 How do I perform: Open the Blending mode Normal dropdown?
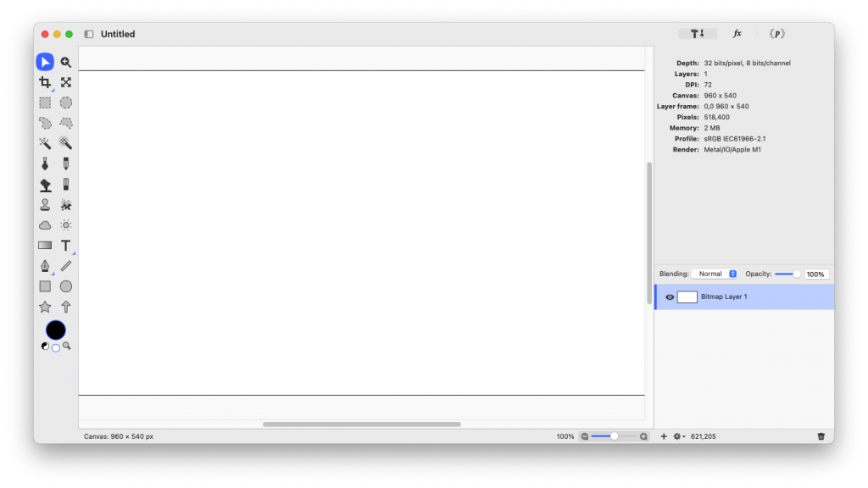pyautogui.click(x=715, y=274)
